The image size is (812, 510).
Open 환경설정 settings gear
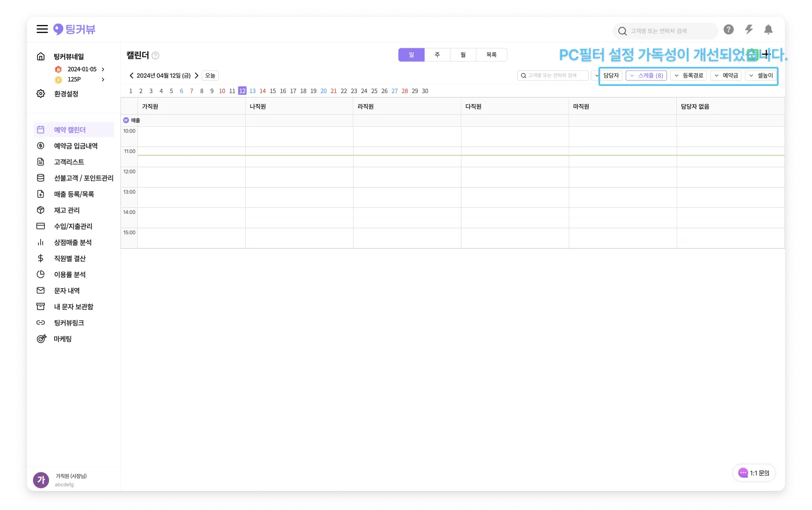point(41,94)
